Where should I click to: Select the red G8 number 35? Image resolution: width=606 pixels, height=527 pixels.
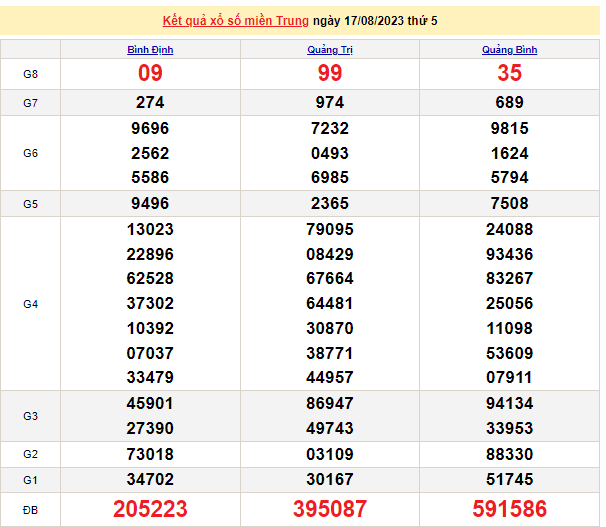[509, 74]
